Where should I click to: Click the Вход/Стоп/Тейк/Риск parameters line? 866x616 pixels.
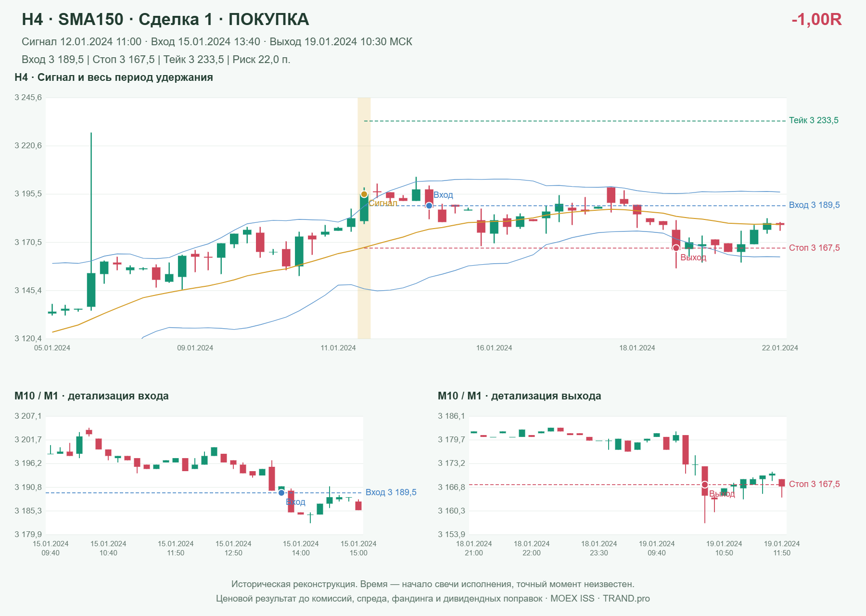pyautogui.click(x=156, y=60)
